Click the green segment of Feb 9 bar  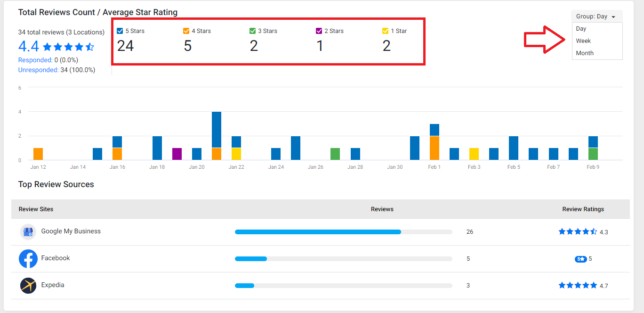point(593,154)
